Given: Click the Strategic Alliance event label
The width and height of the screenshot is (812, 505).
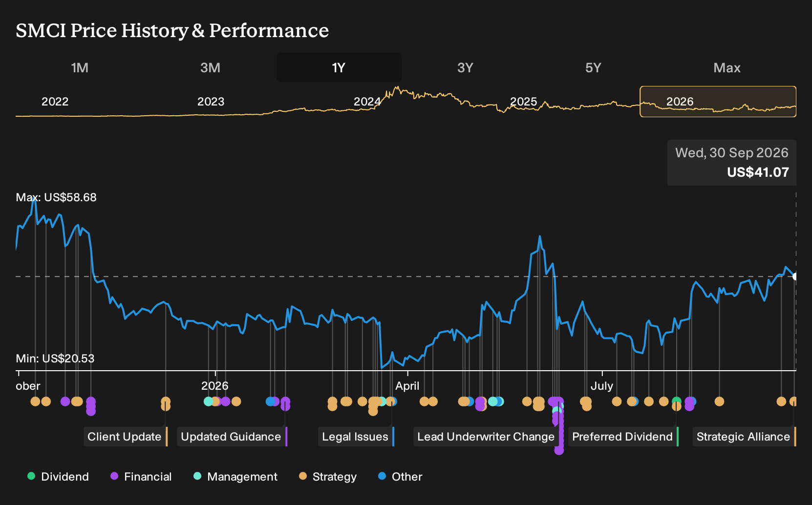Looking at the screenshot, I should point(744,437).
